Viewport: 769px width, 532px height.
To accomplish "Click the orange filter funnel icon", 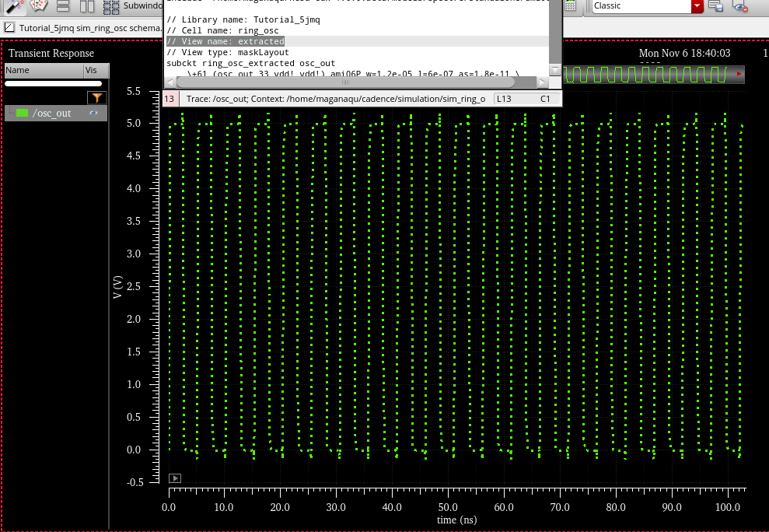I will [x=96, y=97].
